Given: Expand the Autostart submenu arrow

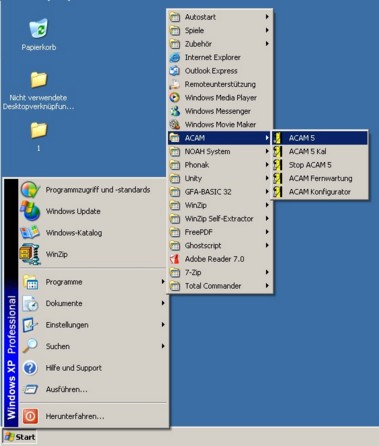Looking at the screenshot, I should click(x=267, y=17).
